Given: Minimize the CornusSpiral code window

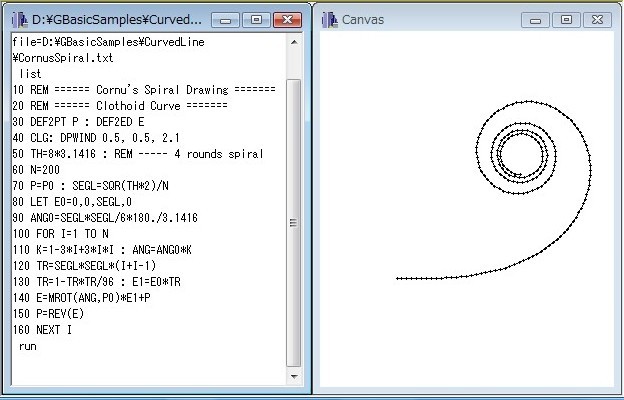Looking at the screenshot, I should [228, 20].
